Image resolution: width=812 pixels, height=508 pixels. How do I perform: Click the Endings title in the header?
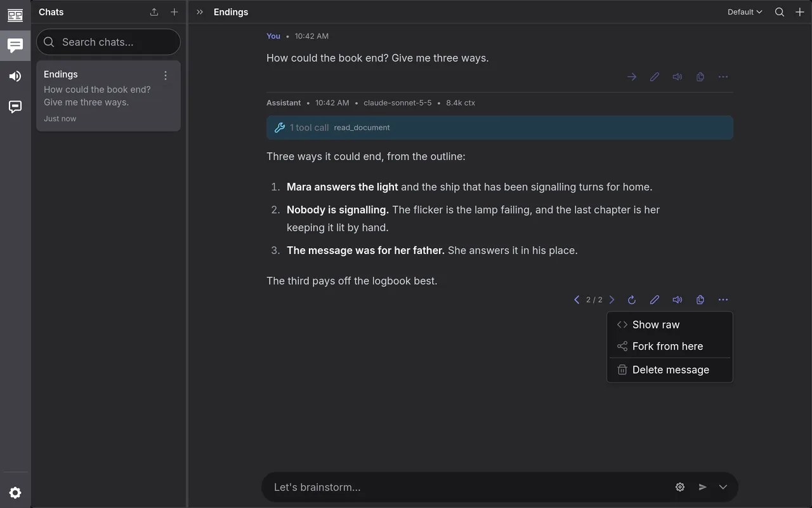tap(231, 12)
